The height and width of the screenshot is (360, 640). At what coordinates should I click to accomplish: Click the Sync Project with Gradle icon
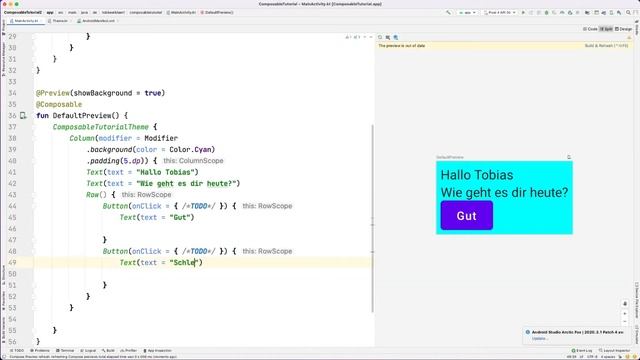click(x=603, y=13)
